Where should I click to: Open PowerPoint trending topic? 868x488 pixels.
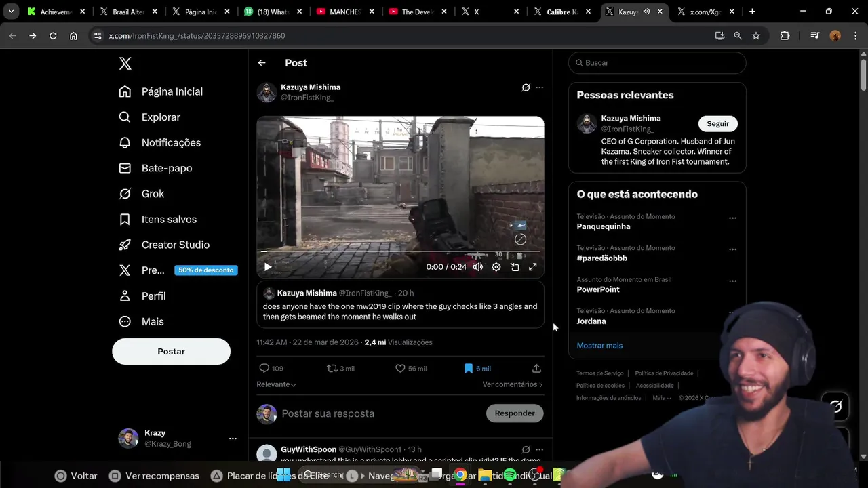[598, 289]
